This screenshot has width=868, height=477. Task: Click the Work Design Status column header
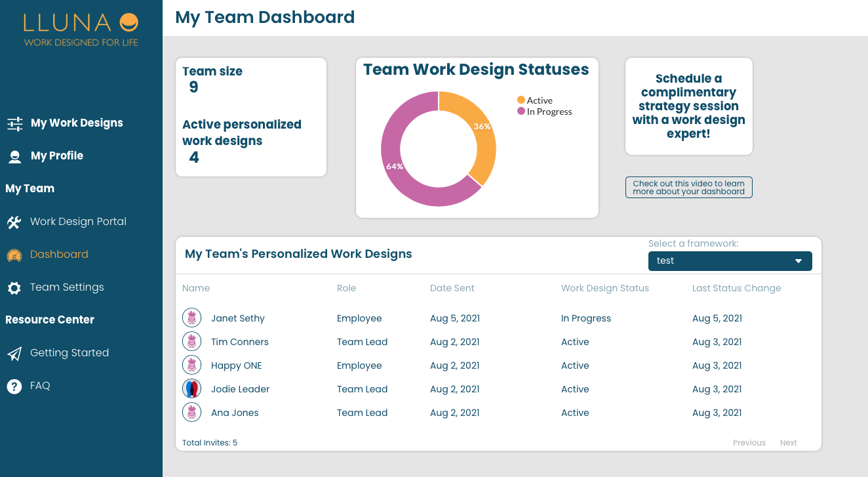pyautogui.click(x=605, y=288)
